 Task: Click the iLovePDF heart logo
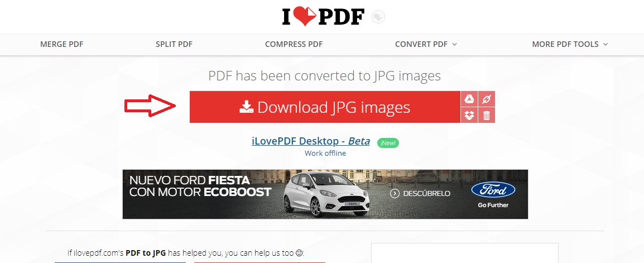tap(323, 17)
